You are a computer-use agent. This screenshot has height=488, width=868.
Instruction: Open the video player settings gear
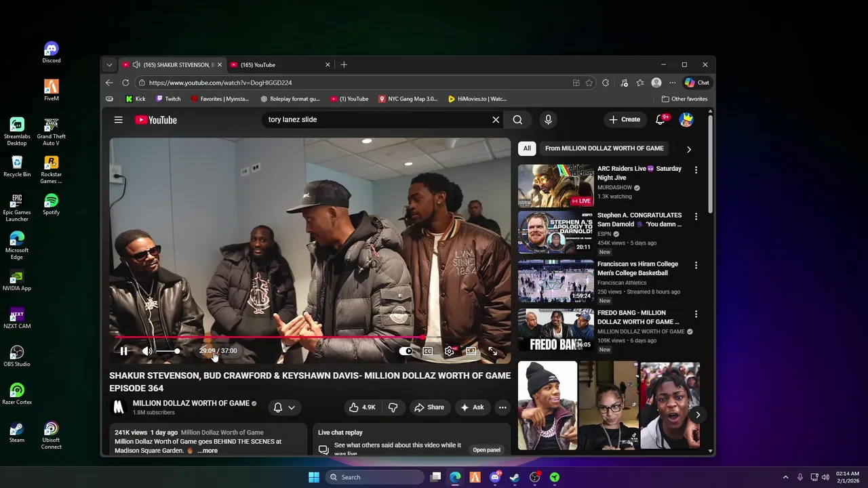coord(449,351)
